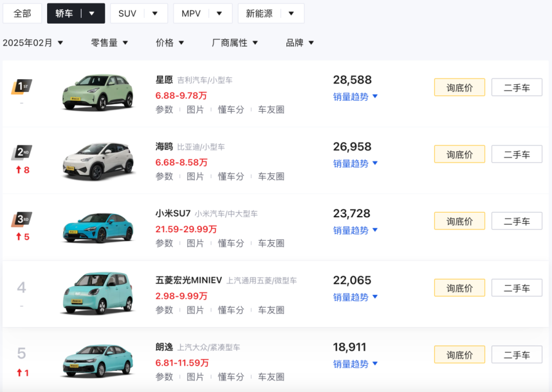Click the blue trend arrow beside 星愿's 销量趋势
The width and height of the screenshot is (552, 392).
[x=375, y=97]
